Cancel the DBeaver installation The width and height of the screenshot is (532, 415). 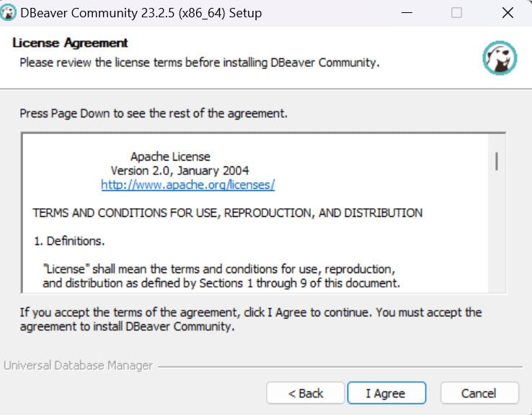tap(479, 393)
